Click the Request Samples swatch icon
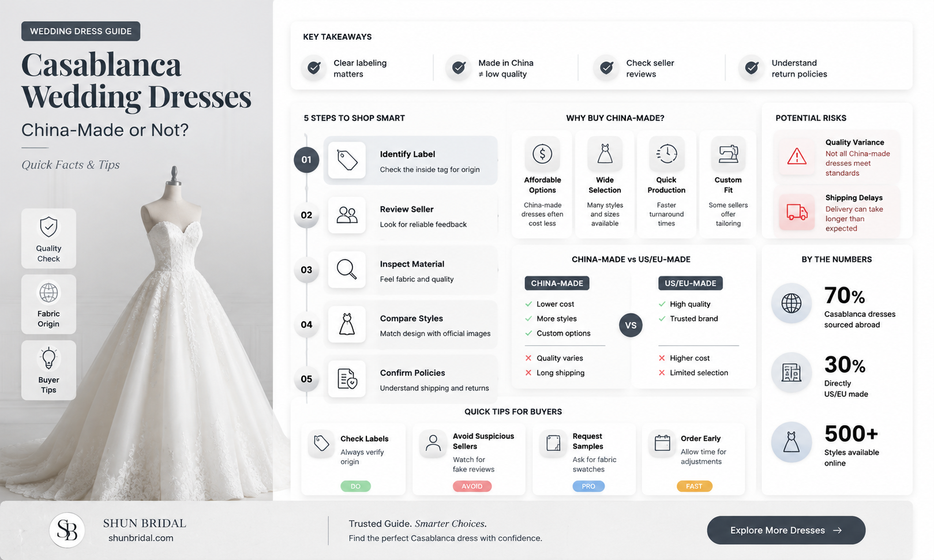The height and width of the screenshot is (560, 934). point(553,444)
